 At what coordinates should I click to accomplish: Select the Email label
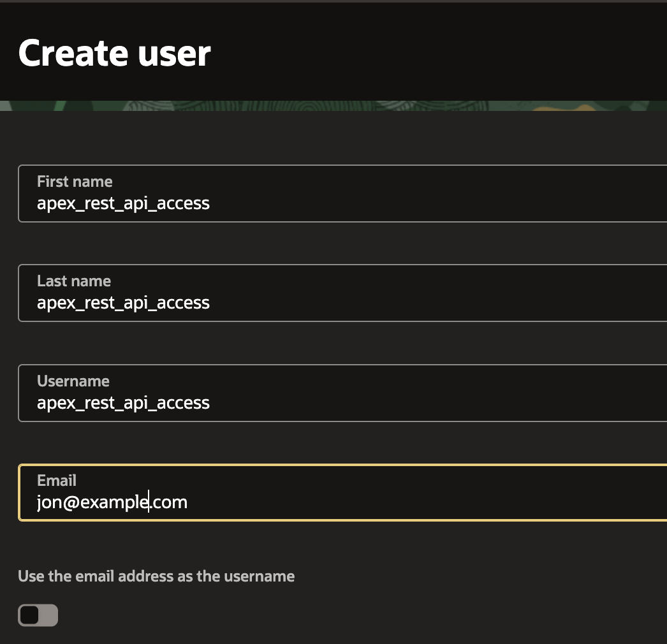[x=56, y=480]
